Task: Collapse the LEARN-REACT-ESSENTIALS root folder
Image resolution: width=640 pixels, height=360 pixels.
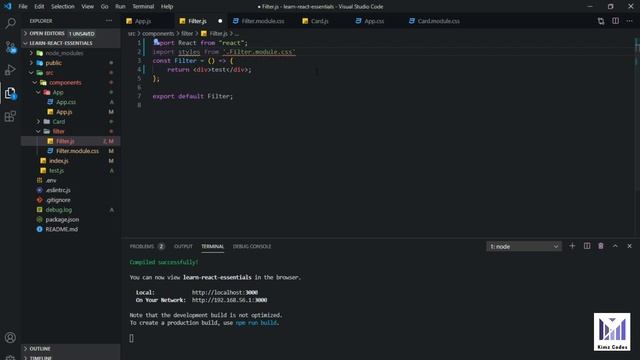Action: pos(71,43)
